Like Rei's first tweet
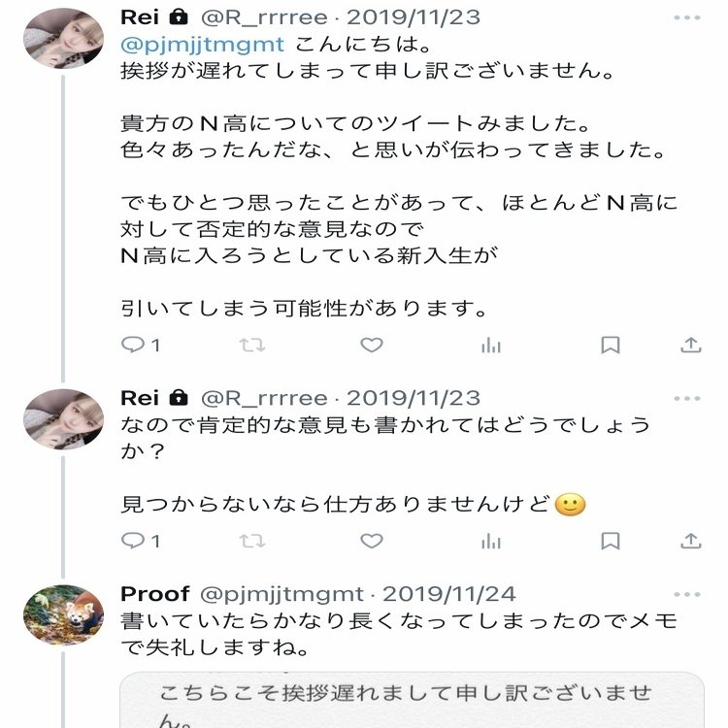Screen dimensions: 728x728 (371, 345)
